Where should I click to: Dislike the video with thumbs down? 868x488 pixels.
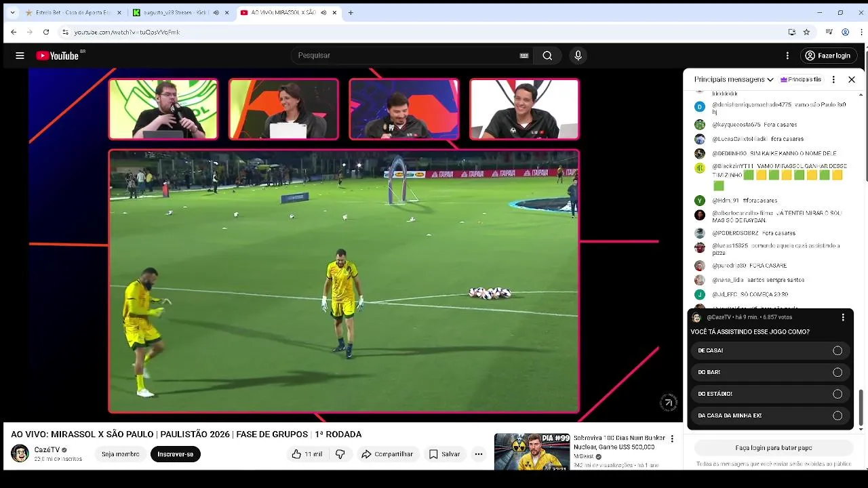(340, 454)
